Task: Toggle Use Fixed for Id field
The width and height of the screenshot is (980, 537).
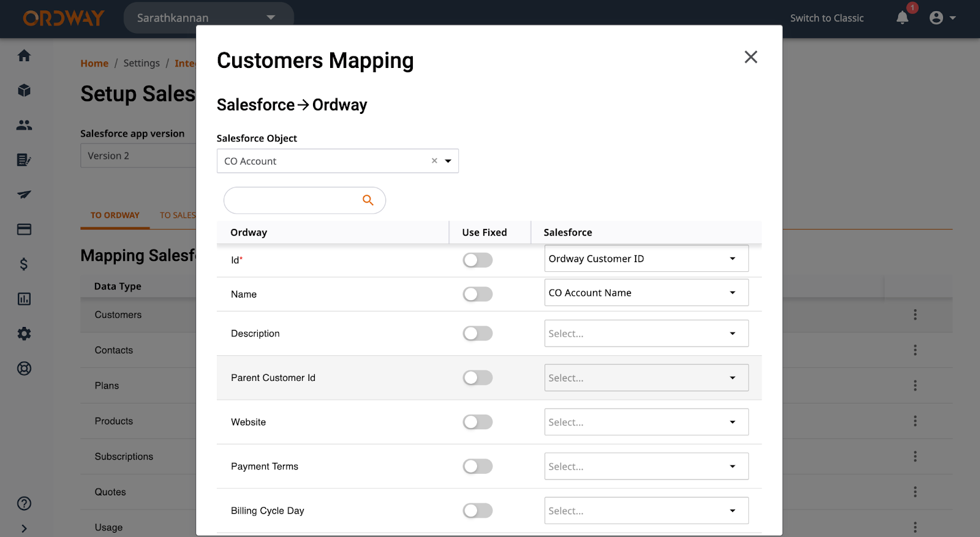Action: [x=478, y=260]
